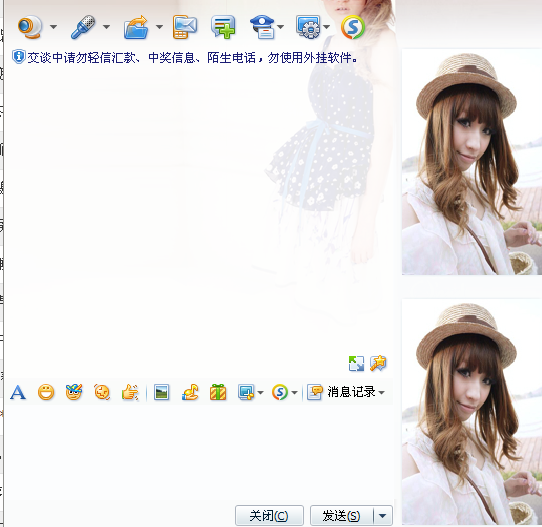Expand the video call dropdown arrow
The width and height of the screenshot is (542, 527).
[54, 27]
